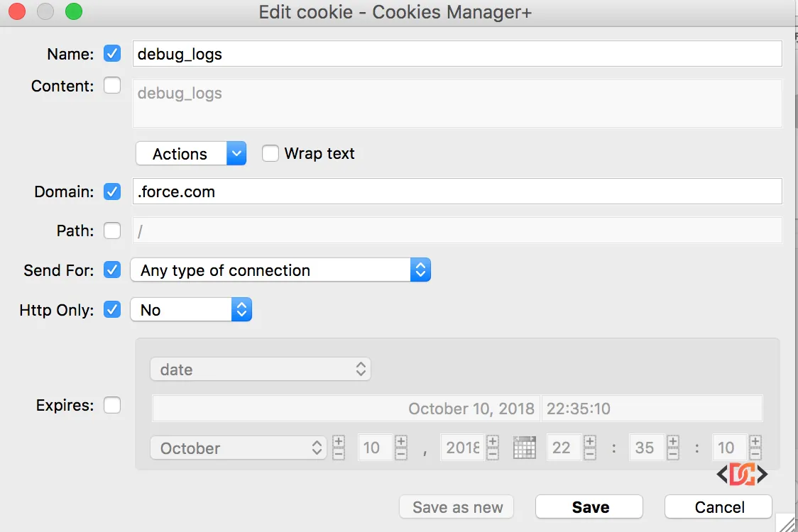Disable the Domain checkbox
798x532 pixels.
pyautogui.click(x=112, y=192)
